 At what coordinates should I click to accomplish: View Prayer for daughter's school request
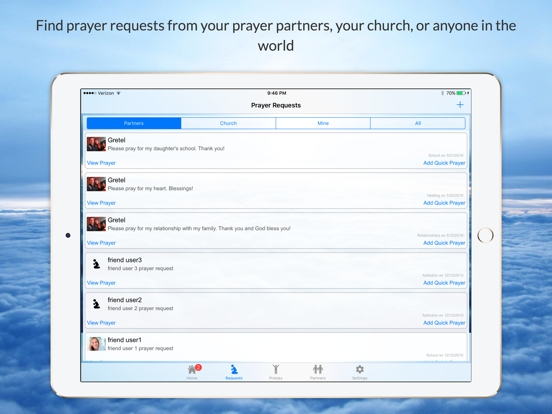coord(101,163)
